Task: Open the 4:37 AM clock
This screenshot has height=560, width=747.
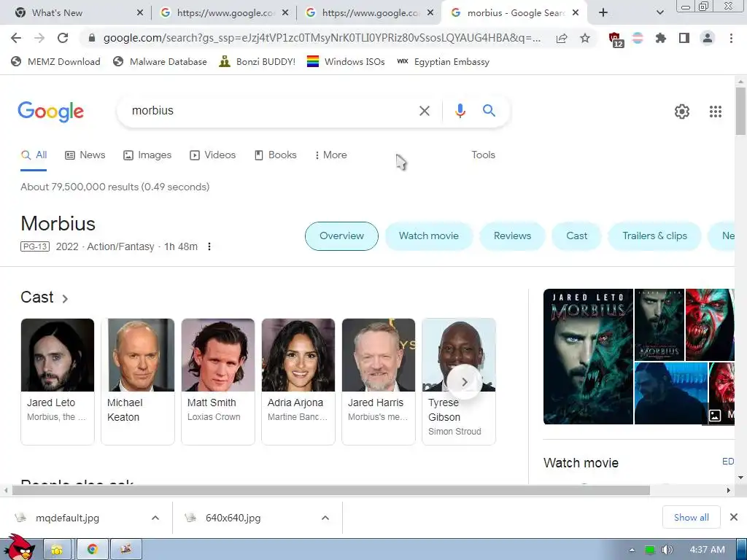Action: point(707,550)
